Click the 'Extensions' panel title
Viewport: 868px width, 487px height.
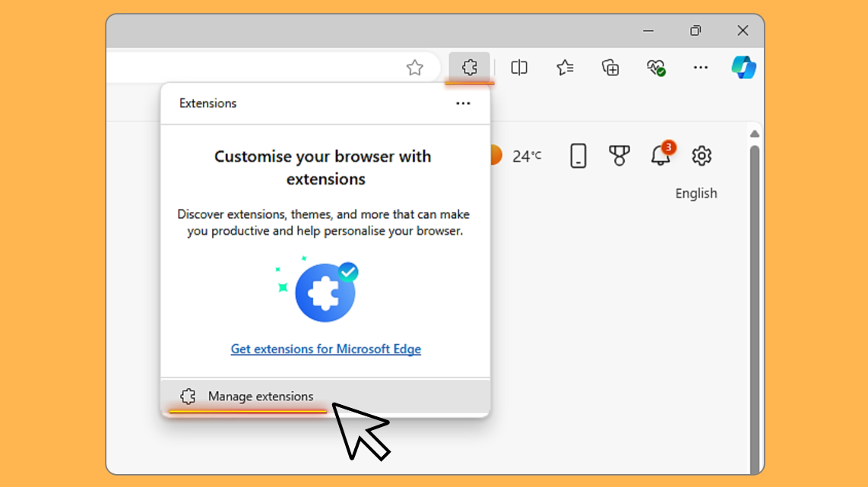coord(207,103)
